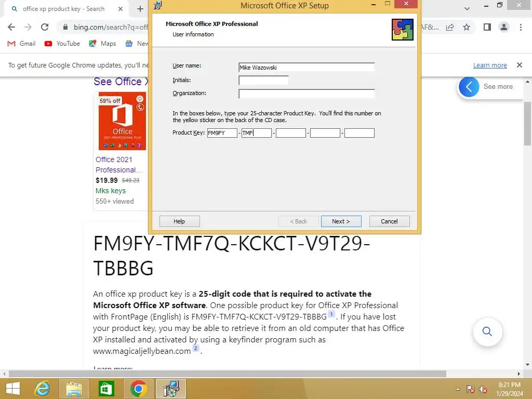This screenshot has height=399, width=532.
Task: Click the User name field
Action: 307,67
